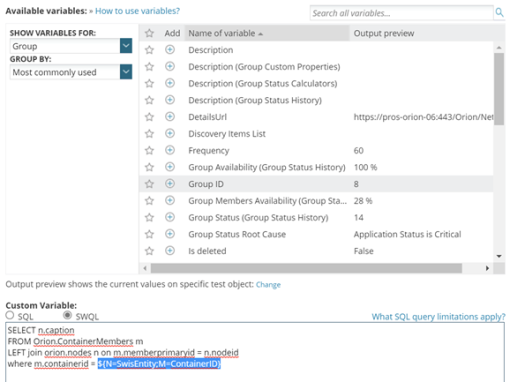Click 'Application Status is Critical' preview
The height and width of the screenshot is (382, 510).
407,234
